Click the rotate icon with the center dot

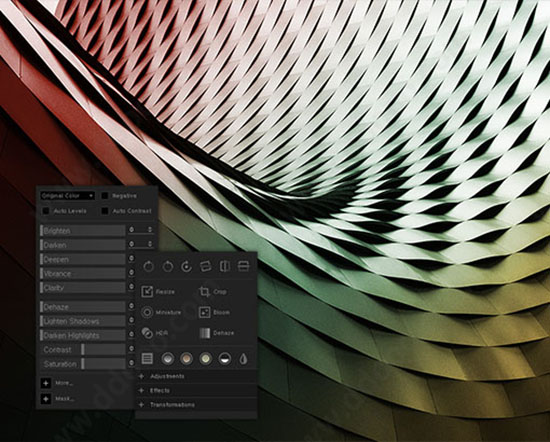coord(186,267)
